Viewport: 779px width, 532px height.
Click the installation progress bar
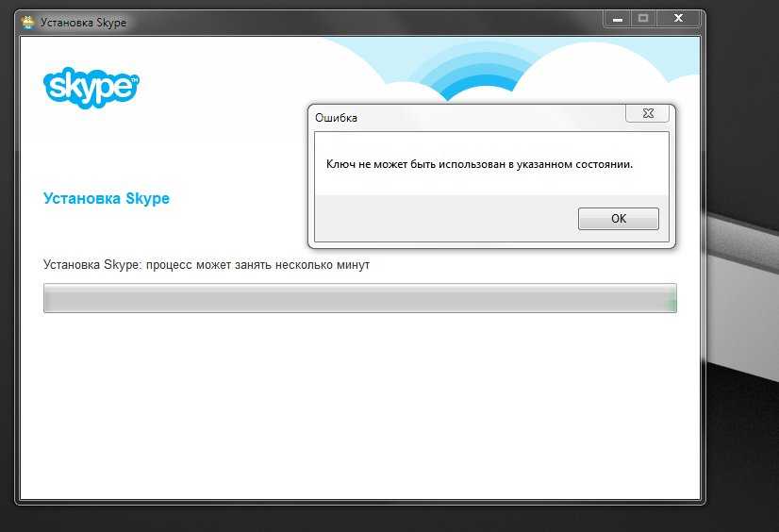360,298
